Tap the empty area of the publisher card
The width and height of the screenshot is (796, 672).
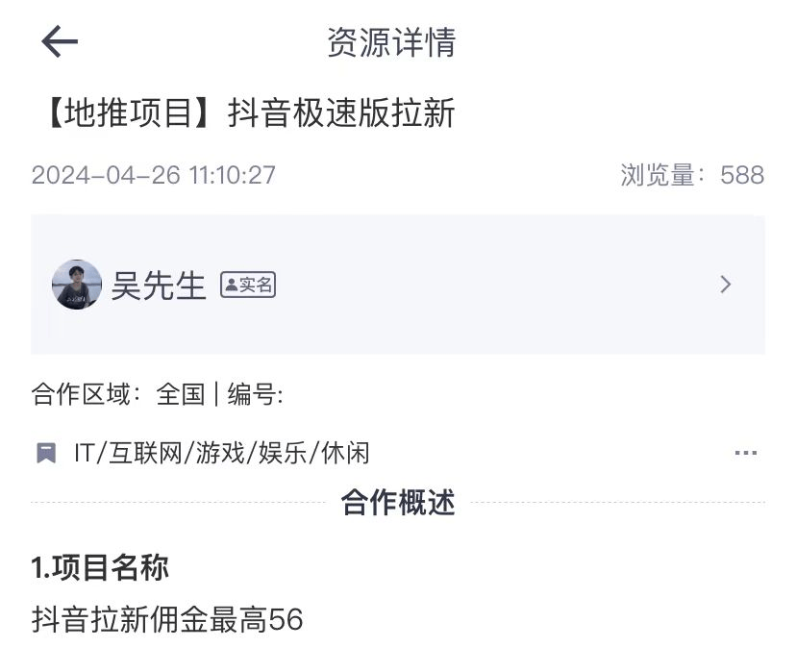point(487,285)
